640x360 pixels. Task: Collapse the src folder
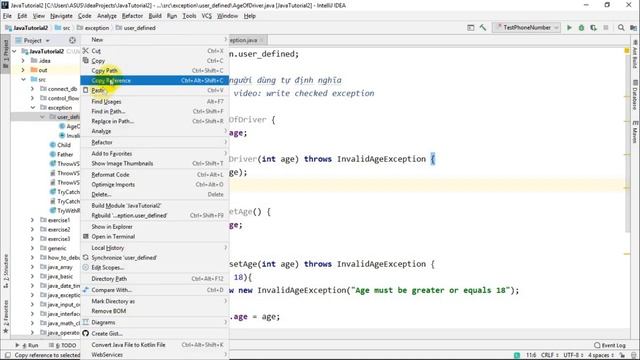coord(23,79)
